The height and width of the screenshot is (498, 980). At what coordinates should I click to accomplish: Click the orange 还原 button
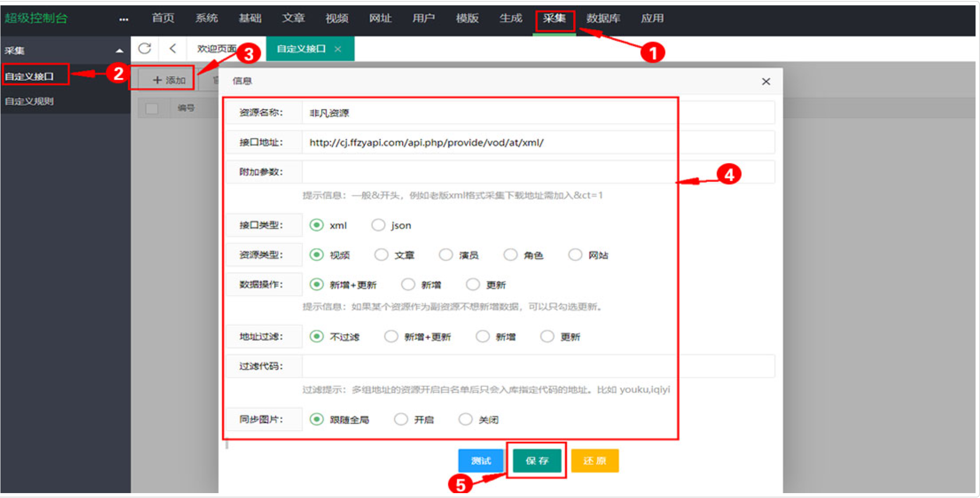click(595, 461)
